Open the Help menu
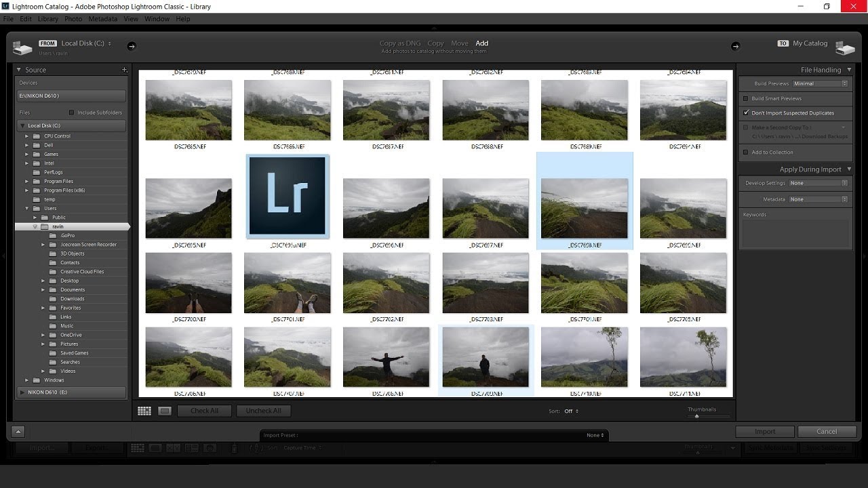The width and height of the screenshot is (868, 488). 183,19
